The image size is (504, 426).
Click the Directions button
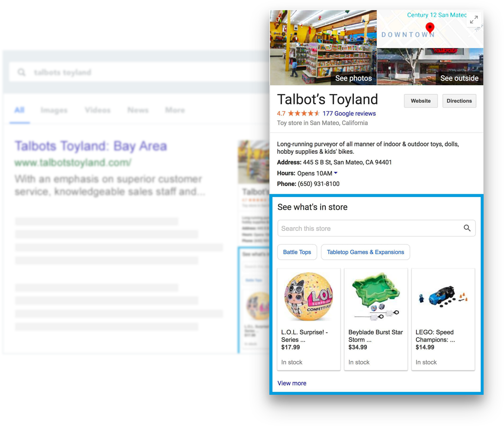click(459, 101)
